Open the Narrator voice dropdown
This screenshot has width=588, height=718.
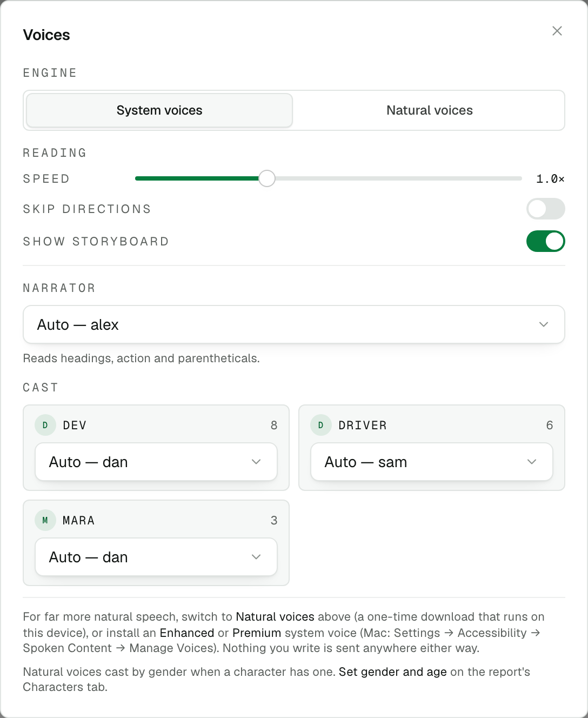[x=294, y=324]
